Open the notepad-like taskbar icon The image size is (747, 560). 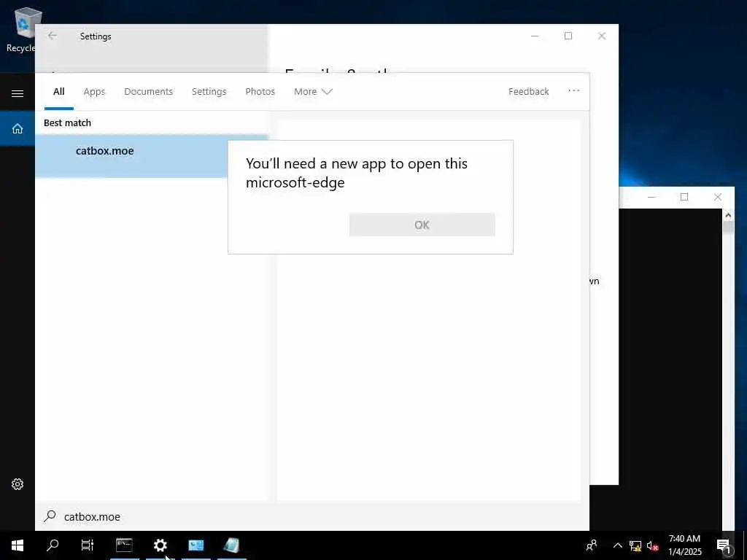[231, 545]
